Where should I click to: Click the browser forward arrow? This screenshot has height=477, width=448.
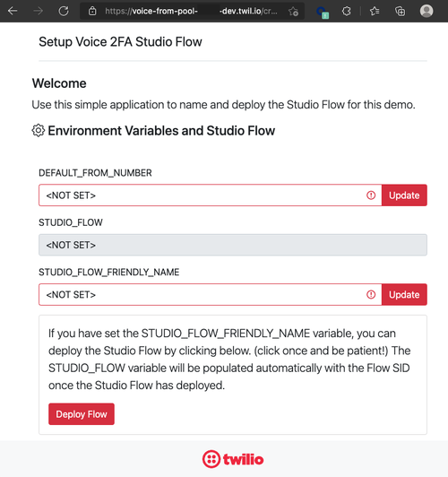(38, 12)
